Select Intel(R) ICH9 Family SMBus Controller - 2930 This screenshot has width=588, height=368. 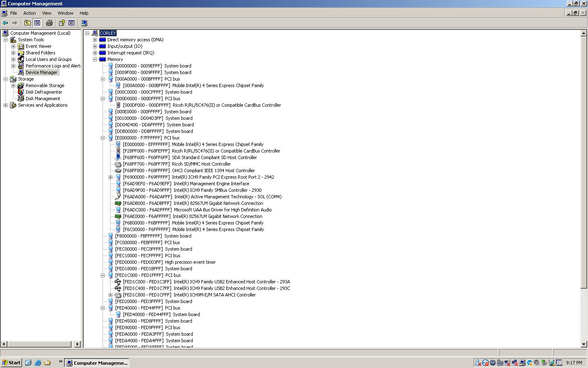[x=192, y=190]
